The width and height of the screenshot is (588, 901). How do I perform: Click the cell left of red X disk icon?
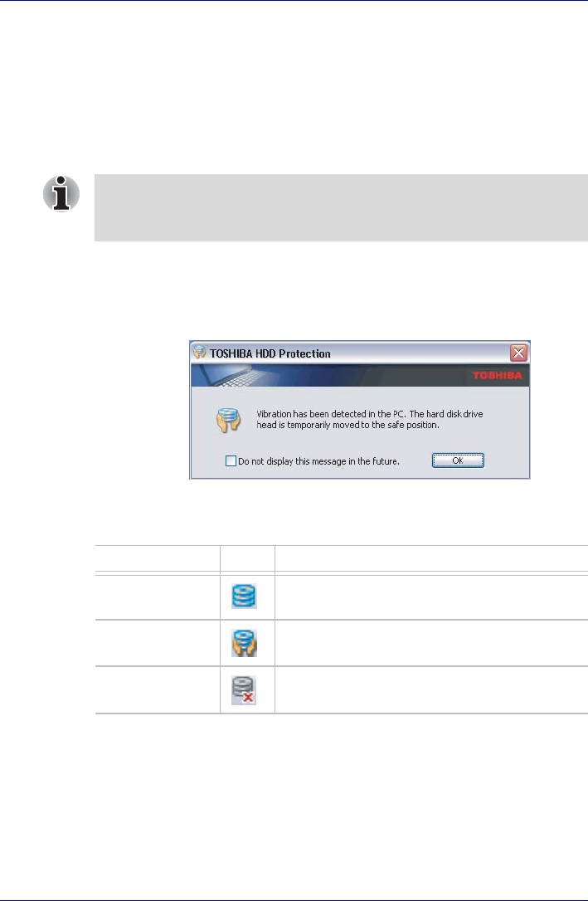(158, 690)
